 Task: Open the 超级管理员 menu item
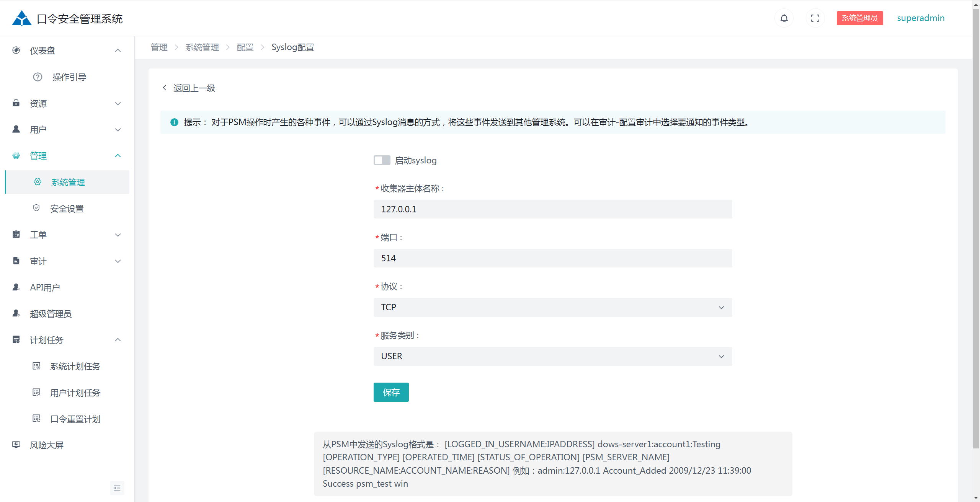(x=51, y=314)
